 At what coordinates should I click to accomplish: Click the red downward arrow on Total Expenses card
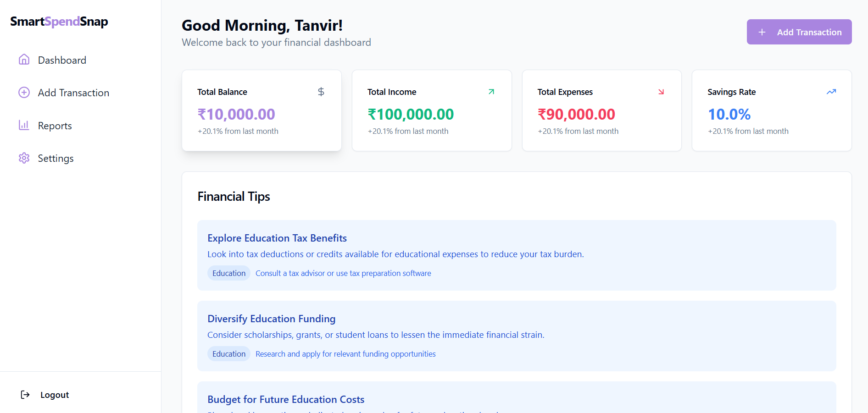[x=661, y=92]
